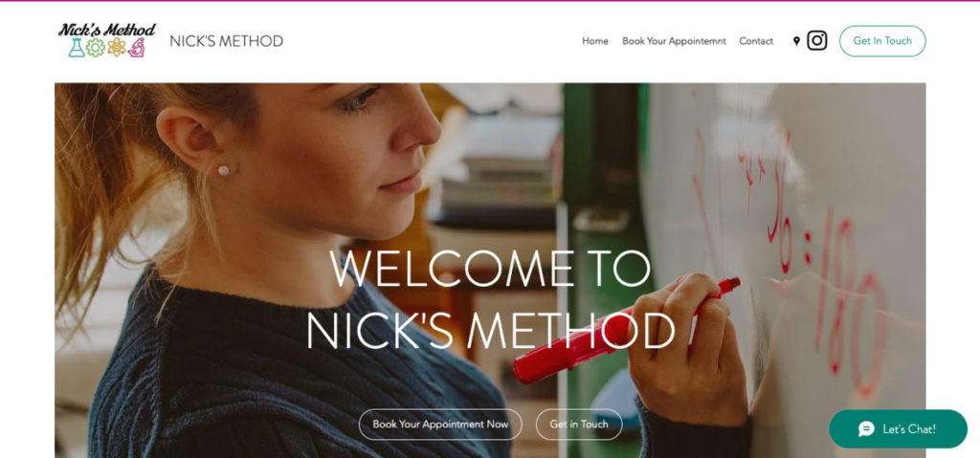
Task: Click the chat bubble icon
Action: click(x=866, y=428)
